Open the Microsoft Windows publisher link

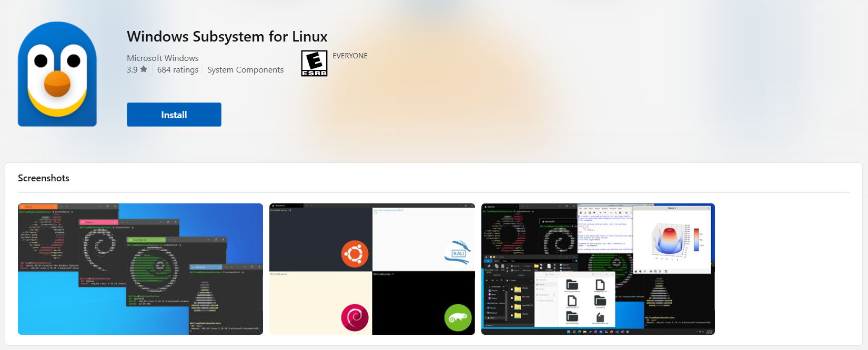tap(163, 58)
